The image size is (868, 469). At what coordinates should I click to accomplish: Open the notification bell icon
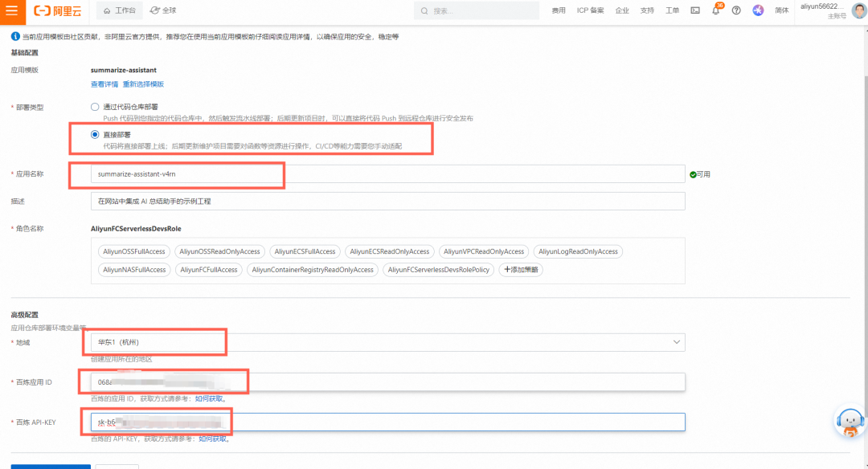pos(715,10)
